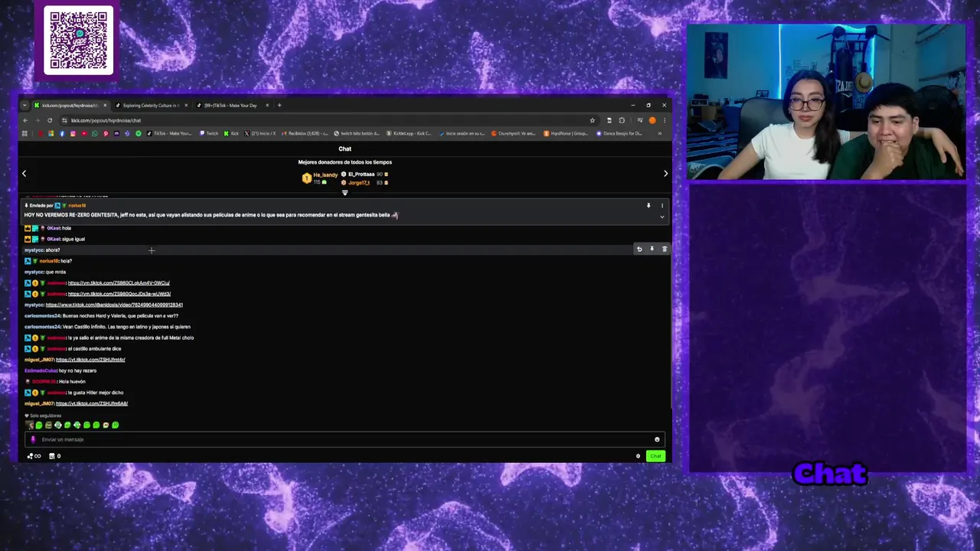Viewport: 980px width, 551px height.
Task: Switch to 'TikTok - Make Your Day' tab
Action: (230, 105)
